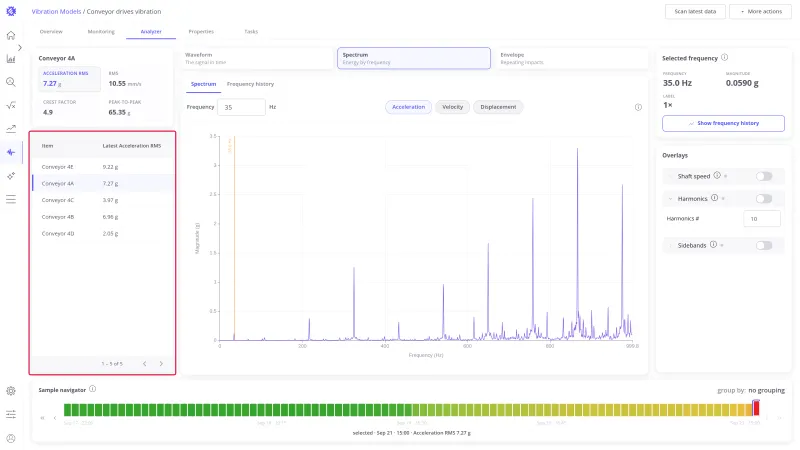Open the trend line sidebar icon
Image resolution: width=800 pixels, height=450 pixels.
[x=11, y=129]
